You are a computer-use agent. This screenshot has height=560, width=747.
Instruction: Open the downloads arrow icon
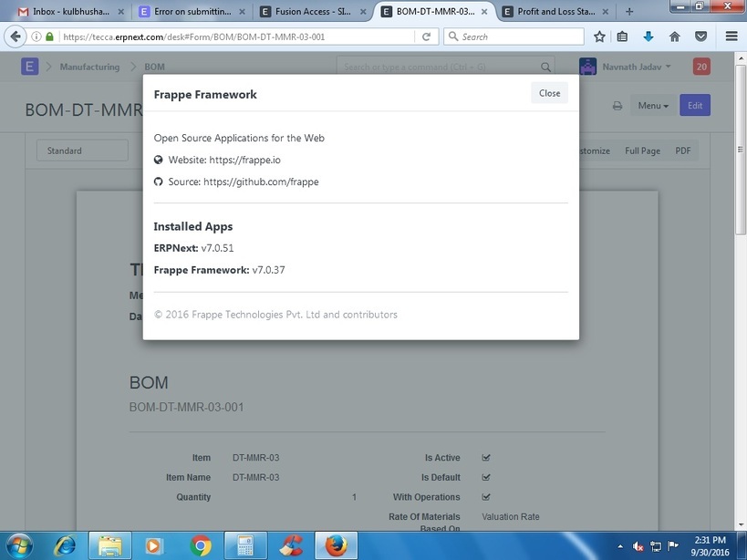point(648,36)
